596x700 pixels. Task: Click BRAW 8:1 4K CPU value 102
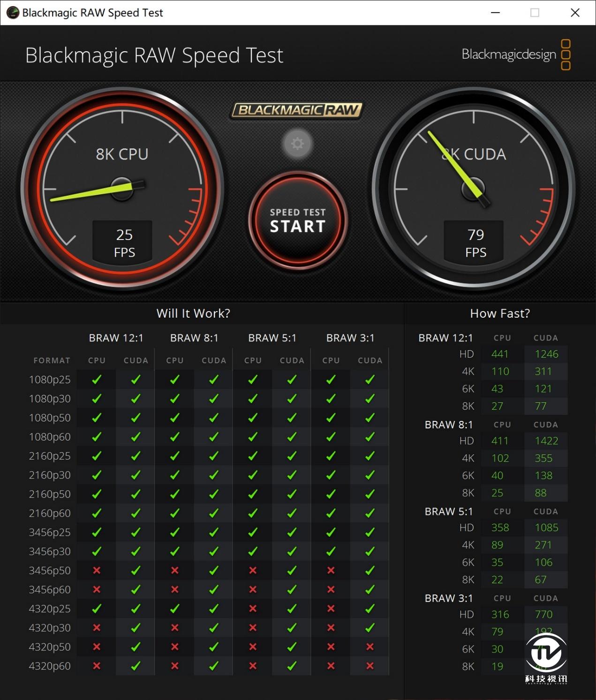(500, 458)
